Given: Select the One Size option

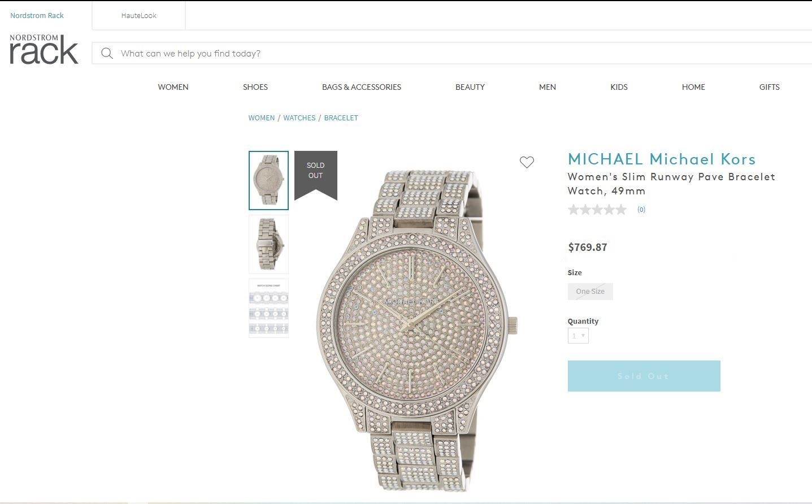Looking at the screenshot, I should point(590,292).
